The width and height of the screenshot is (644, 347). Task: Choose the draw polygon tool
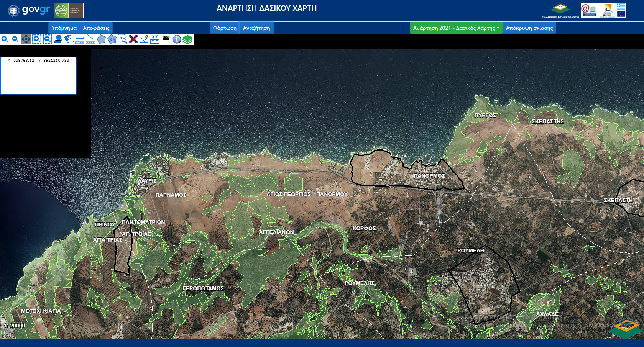(x=101, y=39)
